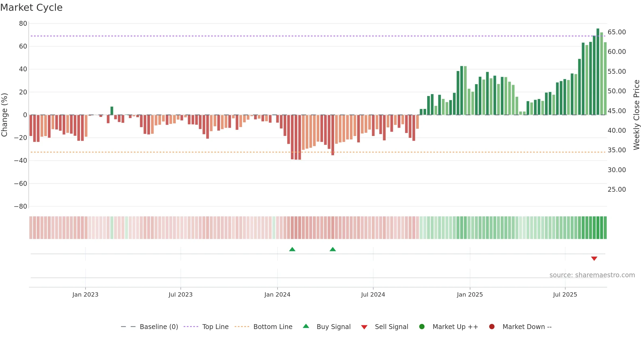
Task: Click the −40 tick on the change axis
Action: (x=21, y=161)
